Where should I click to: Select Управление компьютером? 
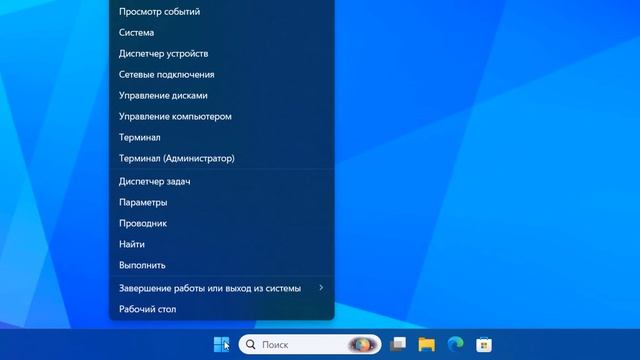pos(222,116)
